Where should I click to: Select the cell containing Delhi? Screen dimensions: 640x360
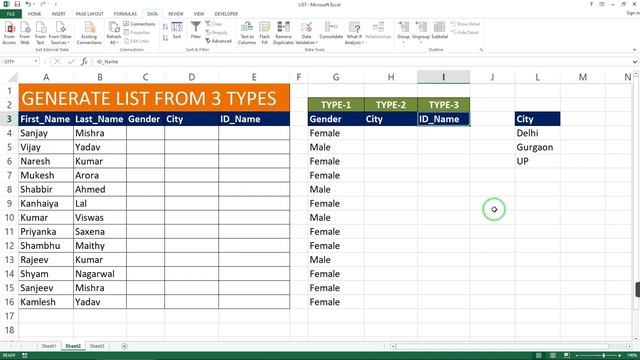click(538, 133)
